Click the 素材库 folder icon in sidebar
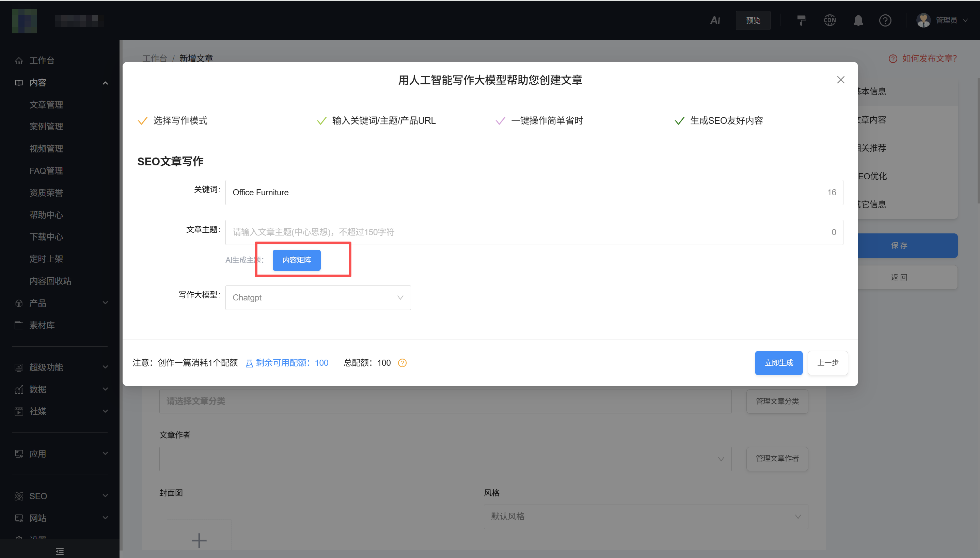The image size is (980, 558). pos(19,325)
